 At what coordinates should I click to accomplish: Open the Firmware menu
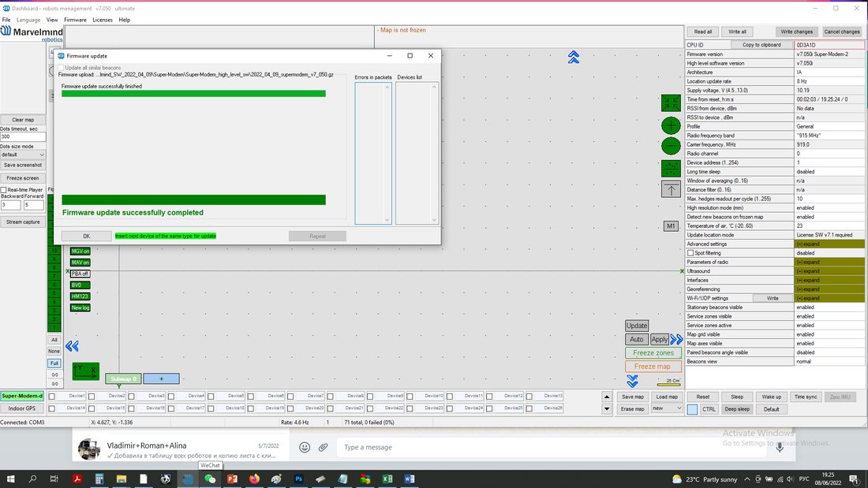75,20
